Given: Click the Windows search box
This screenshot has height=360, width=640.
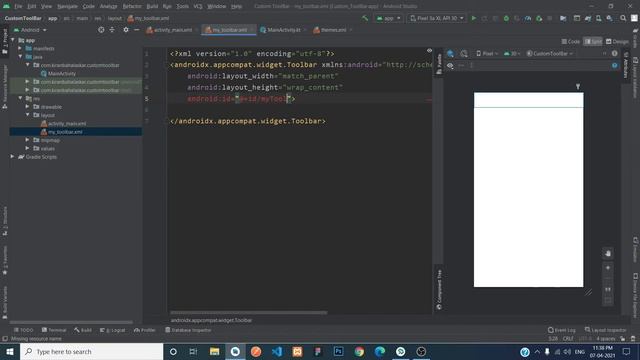Looking at the screenshot, I should 91,351.
